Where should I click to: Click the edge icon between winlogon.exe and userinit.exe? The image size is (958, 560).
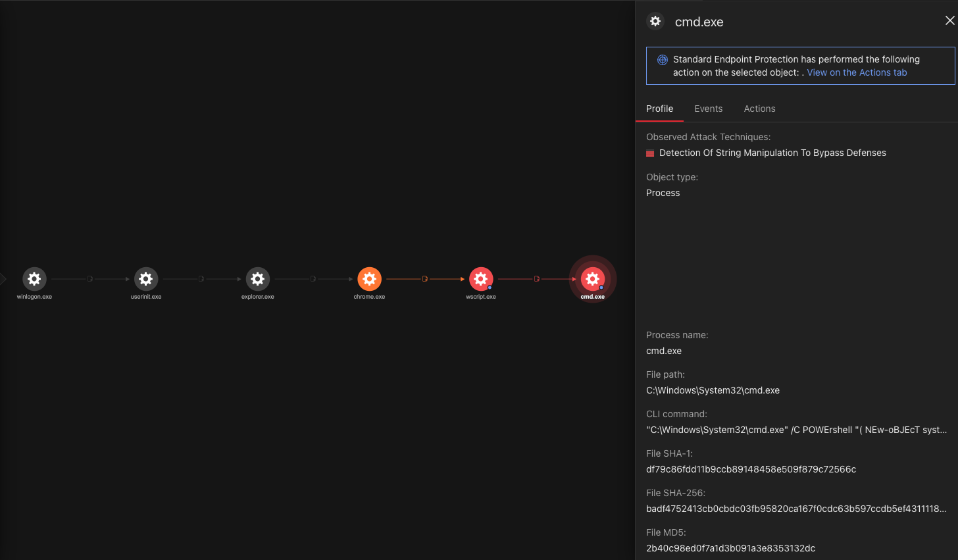tap(90, 279)
